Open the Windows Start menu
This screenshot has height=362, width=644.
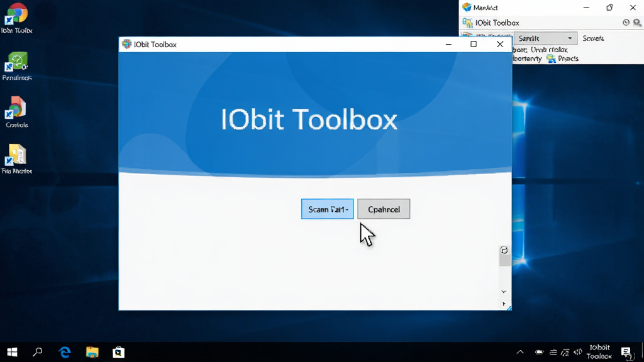[13, 352]
